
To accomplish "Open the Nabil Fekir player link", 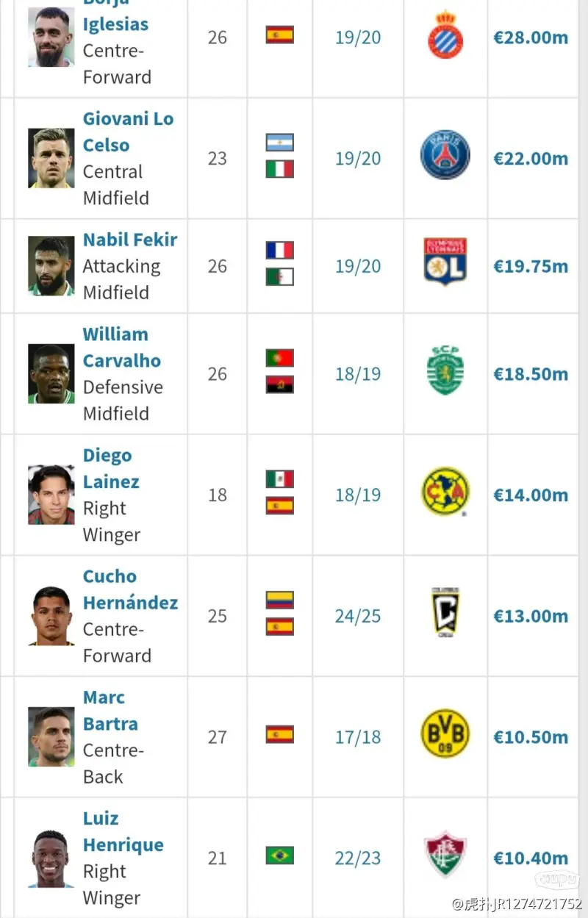I will pyautogui.click(x=130, y=240).
